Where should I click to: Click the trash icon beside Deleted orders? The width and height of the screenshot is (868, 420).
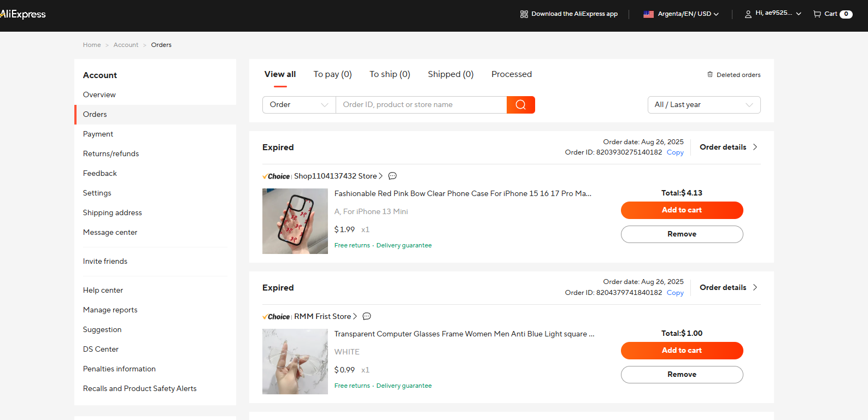tap(710, 74)
